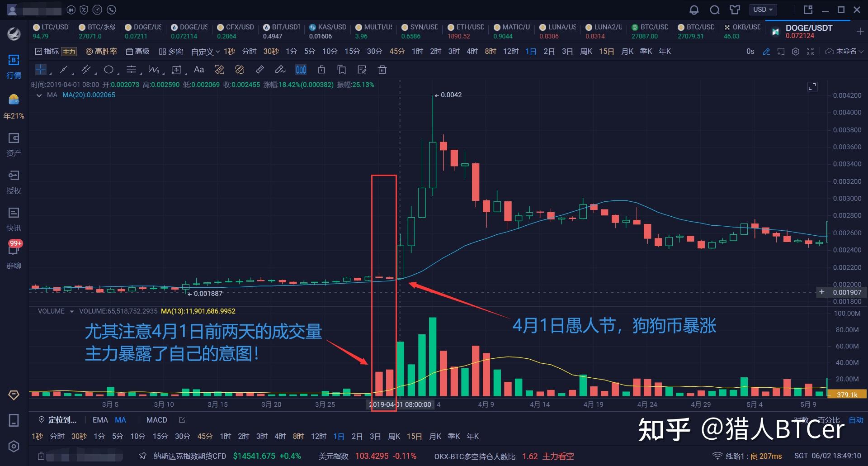This screenshot has width=868, height=466.
Task: Click the phone support icon in title bar
Action: [x=112, y=10]
